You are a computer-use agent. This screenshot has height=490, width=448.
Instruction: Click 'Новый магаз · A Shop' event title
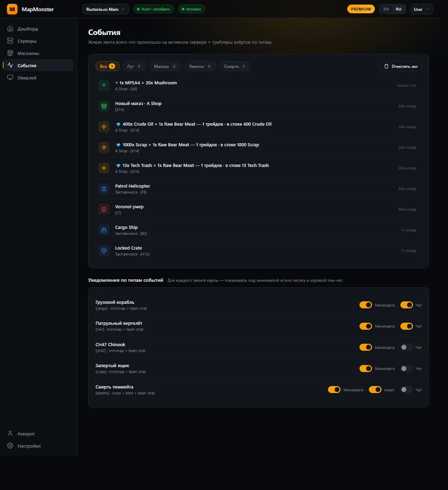click(138, 104)
